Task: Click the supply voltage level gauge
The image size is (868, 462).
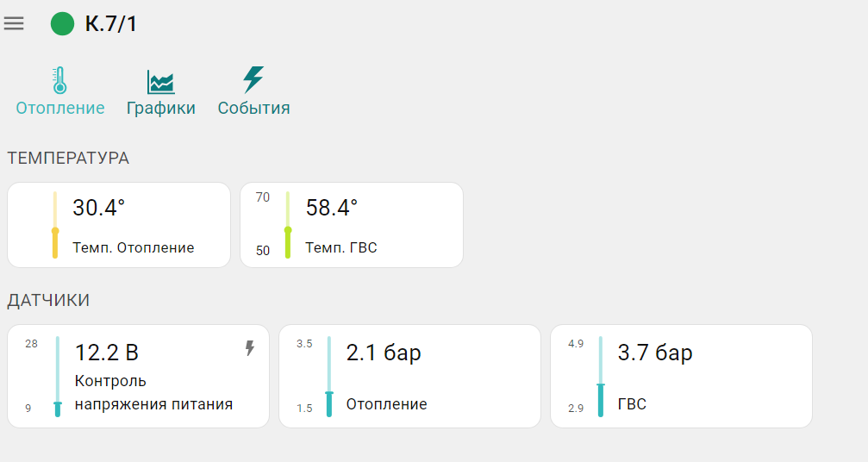Action: pos(58,377)
